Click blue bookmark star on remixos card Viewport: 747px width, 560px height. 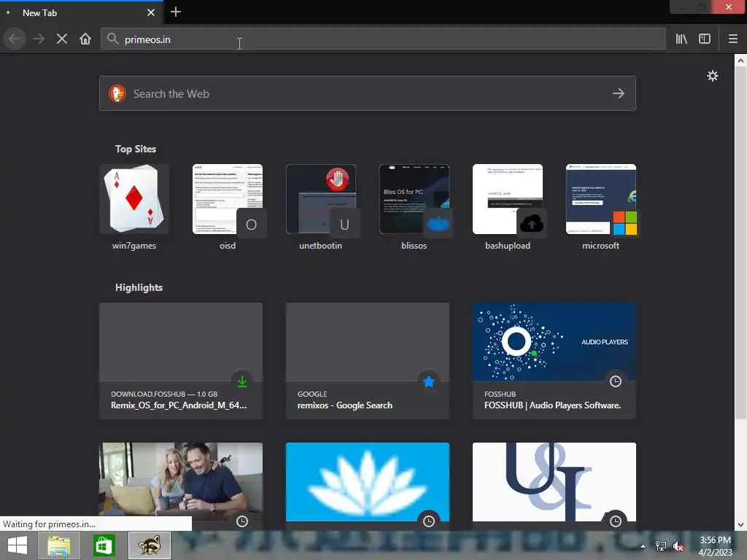click(429, 381)
